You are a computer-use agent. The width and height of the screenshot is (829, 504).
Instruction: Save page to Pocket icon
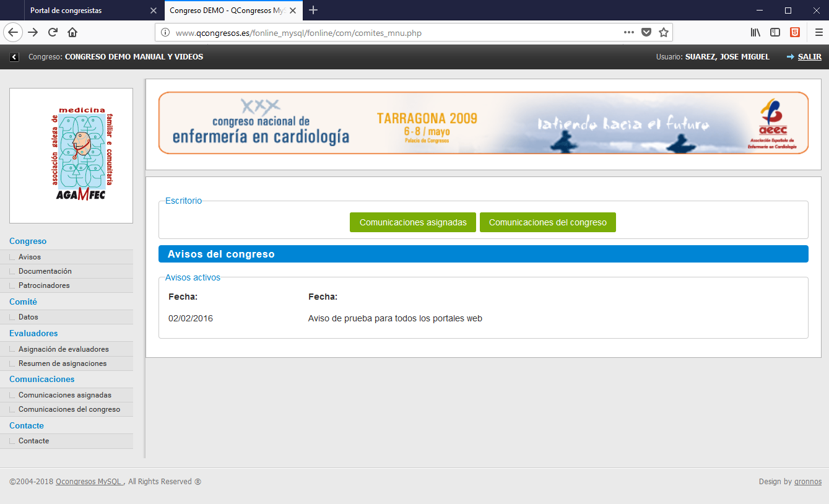(x=646, y=33)
